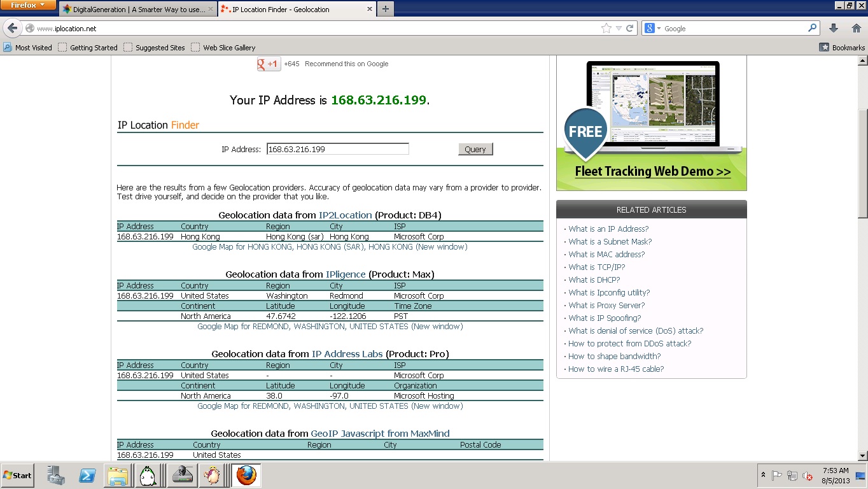
Task: Open Google Map for REDMOND link under IPligence results
Action: (330, 327)
